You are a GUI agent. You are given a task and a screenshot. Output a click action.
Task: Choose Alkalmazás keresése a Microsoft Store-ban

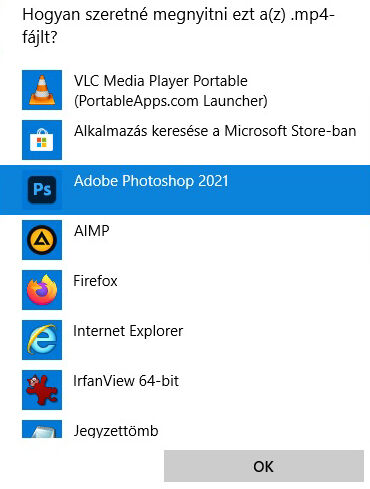coord(185,140)
